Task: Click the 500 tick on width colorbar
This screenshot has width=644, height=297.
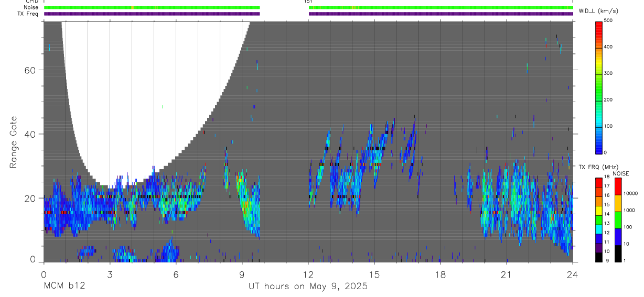Action: coord(608,21)
